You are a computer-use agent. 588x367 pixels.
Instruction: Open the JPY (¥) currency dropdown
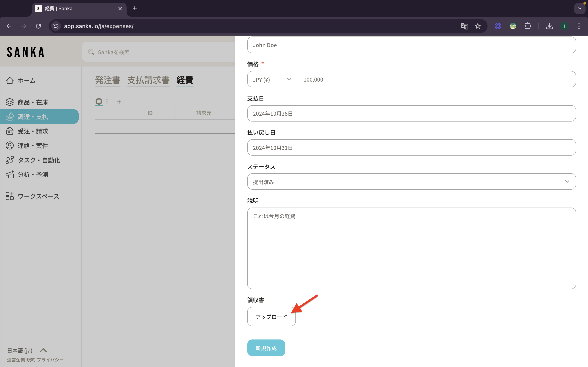272,79
